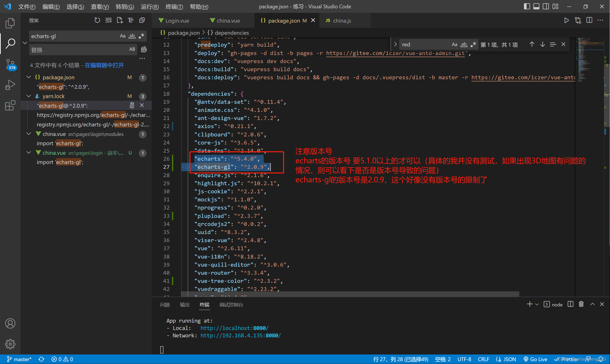Click Replace All icon next to replace field
Screen dimensions: 610x364
[x=144, y=50]
